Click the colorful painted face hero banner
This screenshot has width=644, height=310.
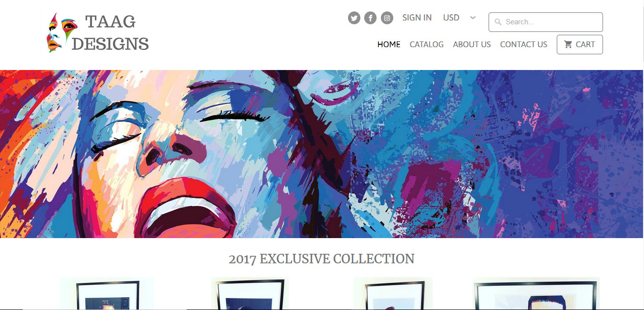point(322,154)
